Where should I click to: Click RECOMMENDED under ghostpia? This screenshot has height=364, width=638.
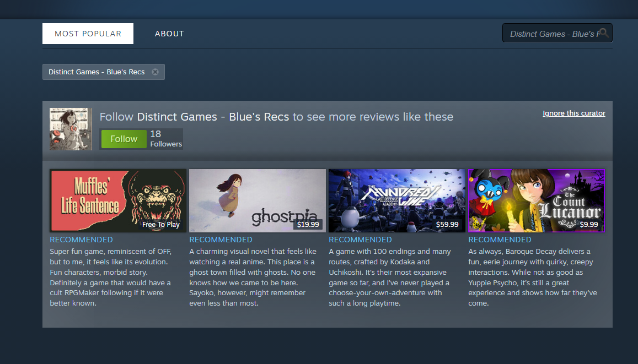[x=221, y=240]
